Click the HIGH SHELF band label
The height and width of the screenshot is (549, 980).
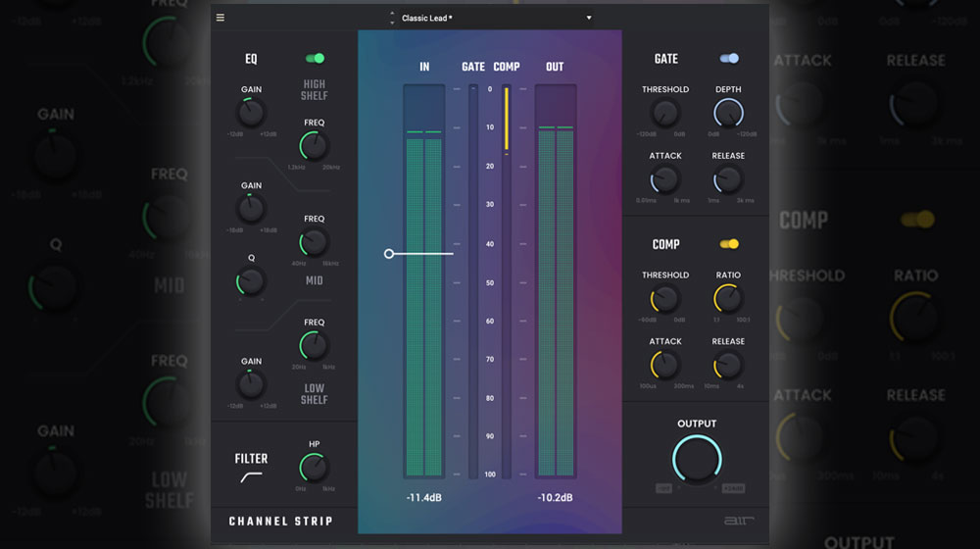click(x=314, y=90)
